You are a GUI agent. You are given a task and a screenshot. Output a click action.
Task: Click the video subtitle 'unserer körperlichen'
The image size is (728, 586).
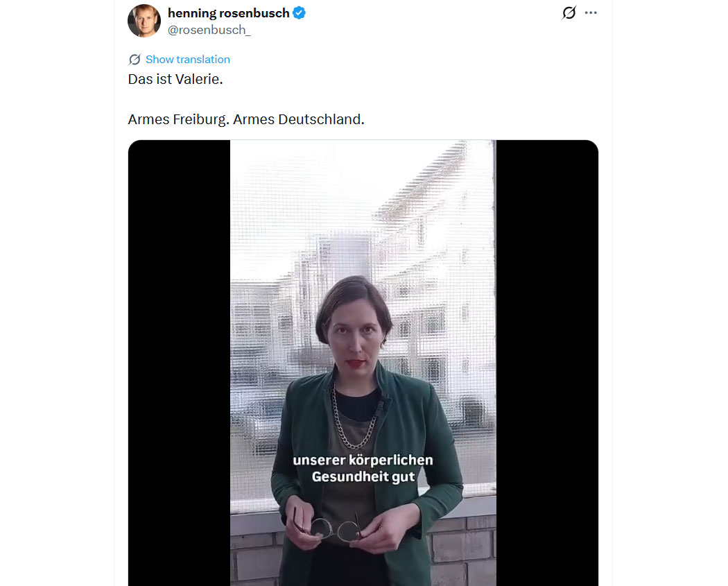click(363, 460)
